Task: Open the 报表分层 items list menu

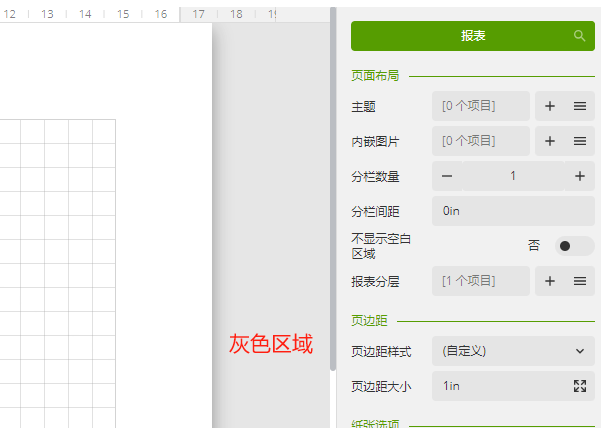Action: coord(580,281)
